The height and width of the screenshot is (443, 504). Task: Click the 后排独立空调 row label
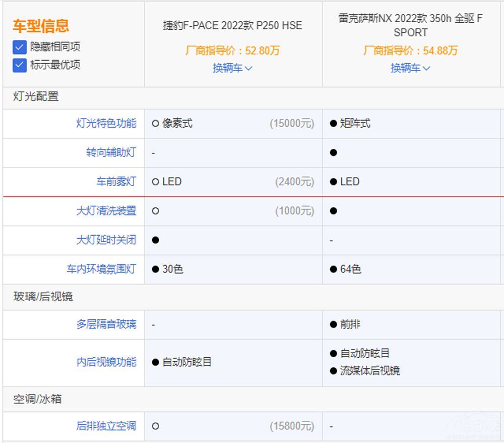coord(106,426)
